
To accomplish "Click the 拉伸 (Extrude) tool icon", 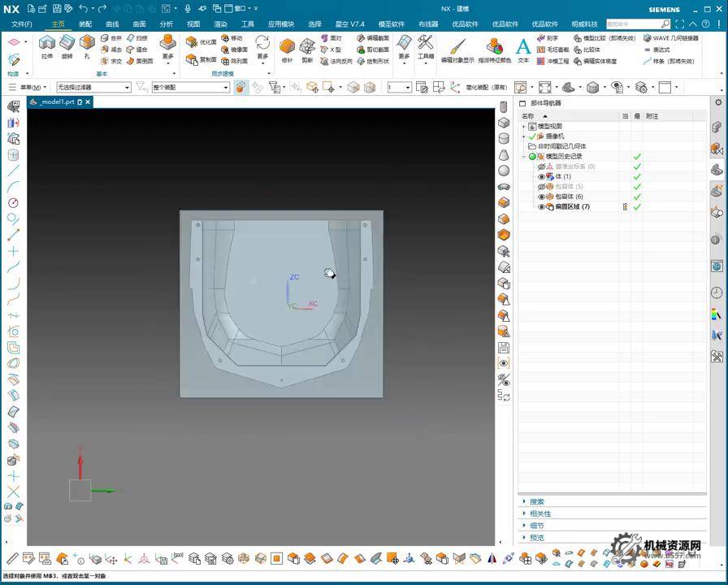I will point(47,43).
